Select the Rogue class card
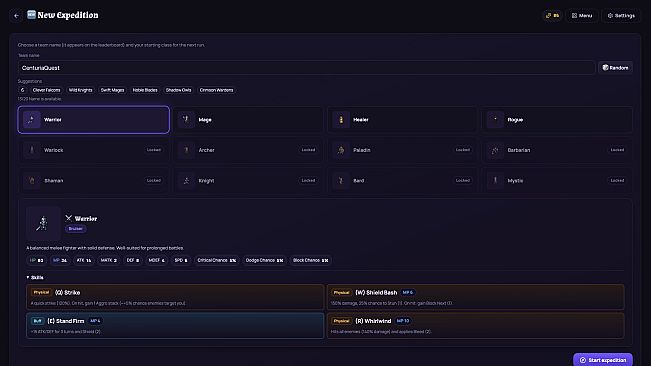Screen dimensions: 651x366 [x=557, y=120]
